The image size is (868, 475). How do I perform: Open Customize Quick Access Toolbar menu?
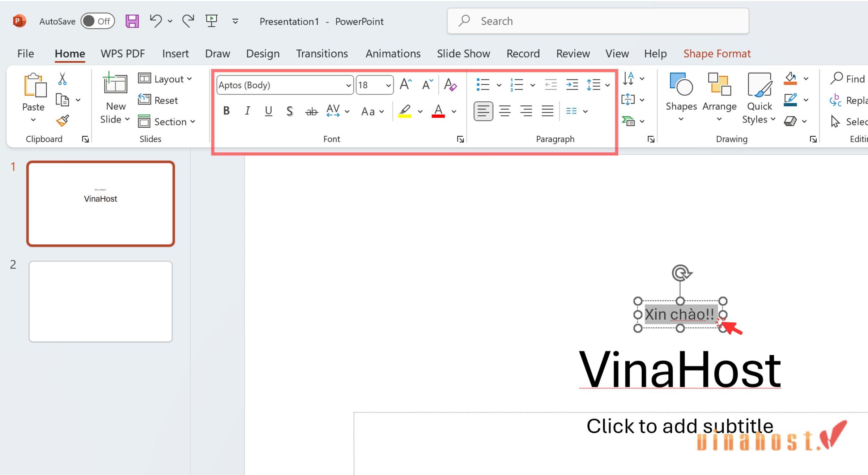coord(235,21)
